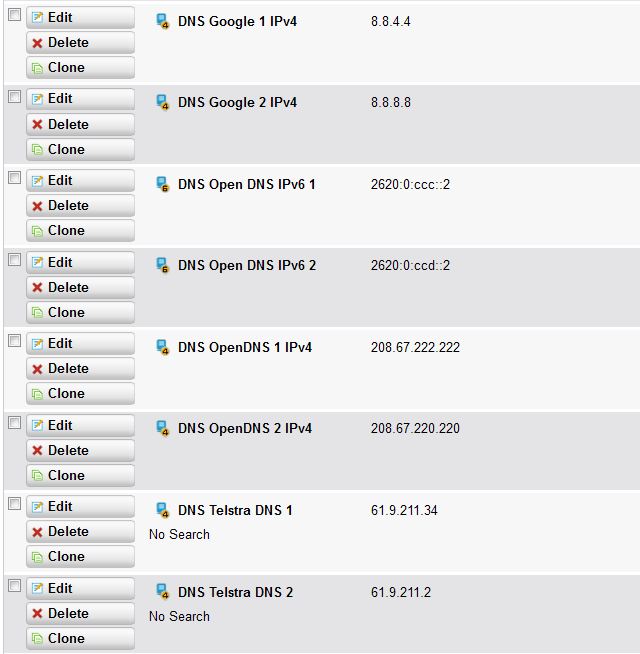Click the address 208.67.220.220
Image resolution: width=640 pixels, height=654 pixels.
click(x=416, y=428)
